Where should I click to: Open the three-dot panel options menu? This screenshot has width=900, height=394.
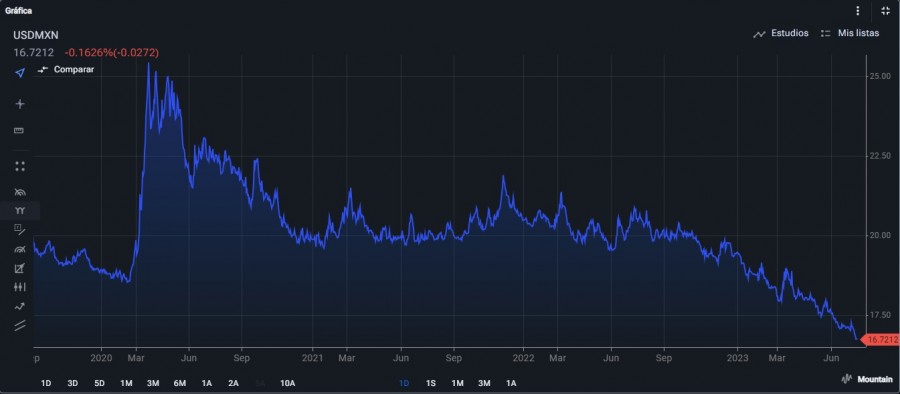(858, 11)
